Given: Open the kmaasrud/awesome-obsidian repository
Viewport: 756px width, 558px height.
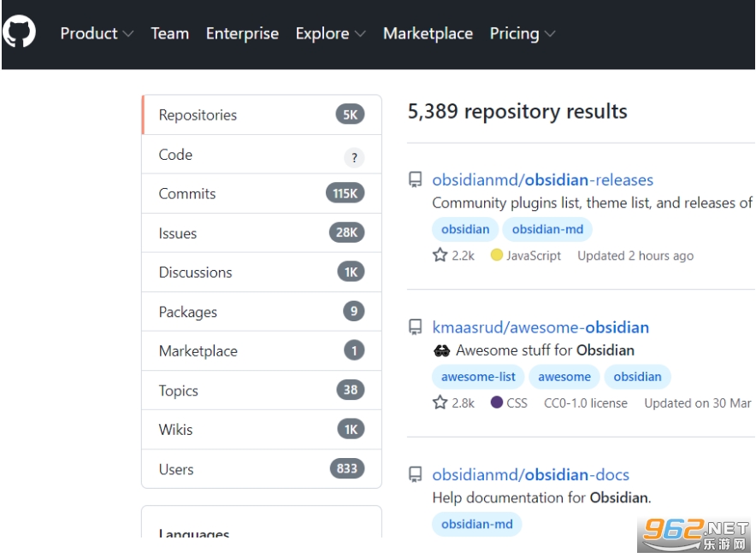Looking at the screenshot, I should (540, 327).
